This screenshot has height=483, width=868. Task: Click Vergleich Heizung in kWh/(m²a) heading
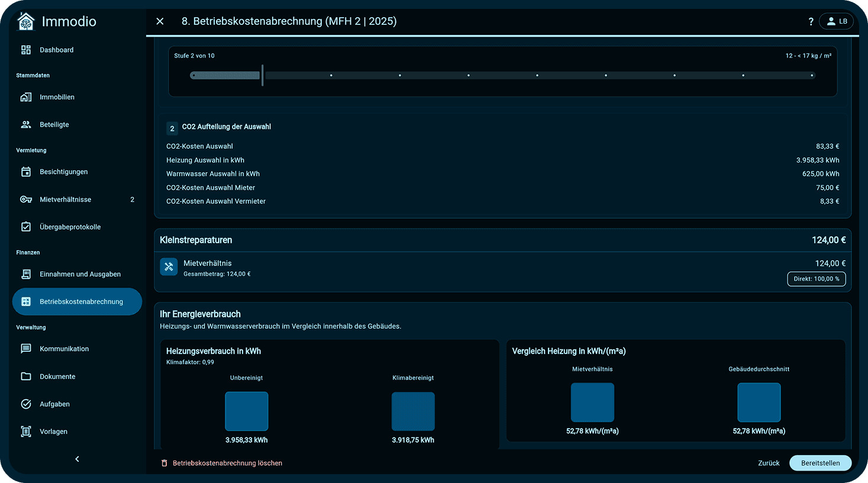569,351
